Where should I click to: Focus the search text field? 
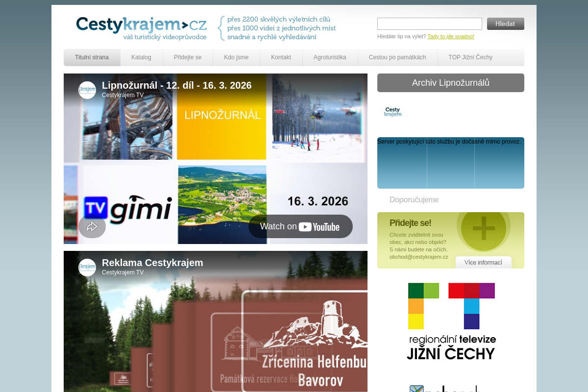coord(429,24)
